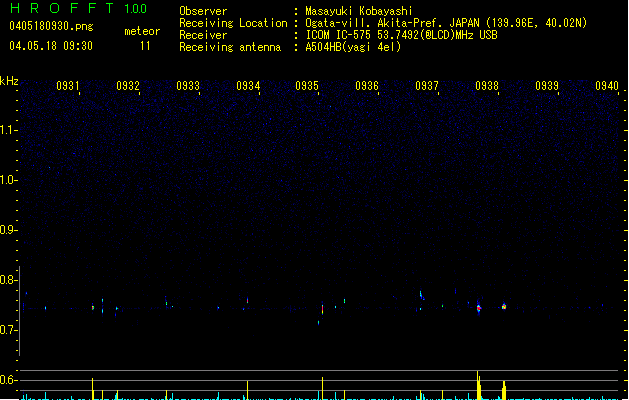Click the HROFFT 1.0.0 title text
This screenshot has height=400, width=629.
point(79,8)
